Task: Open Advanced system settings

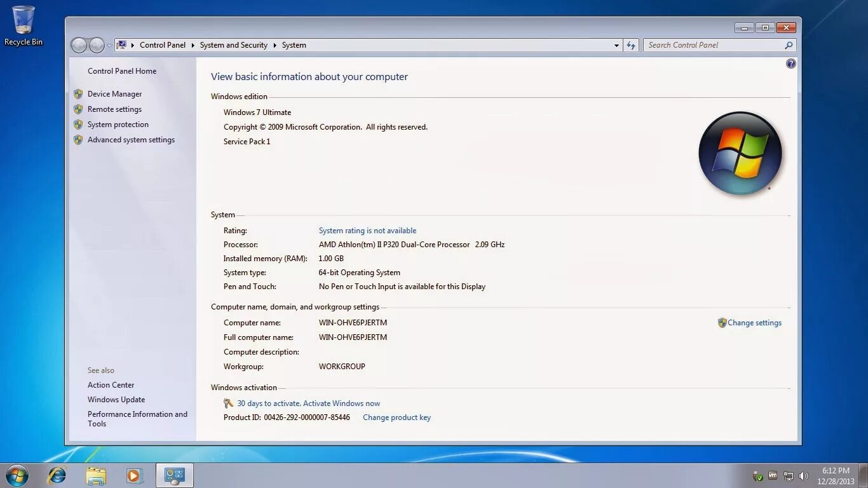Action: 131,140
